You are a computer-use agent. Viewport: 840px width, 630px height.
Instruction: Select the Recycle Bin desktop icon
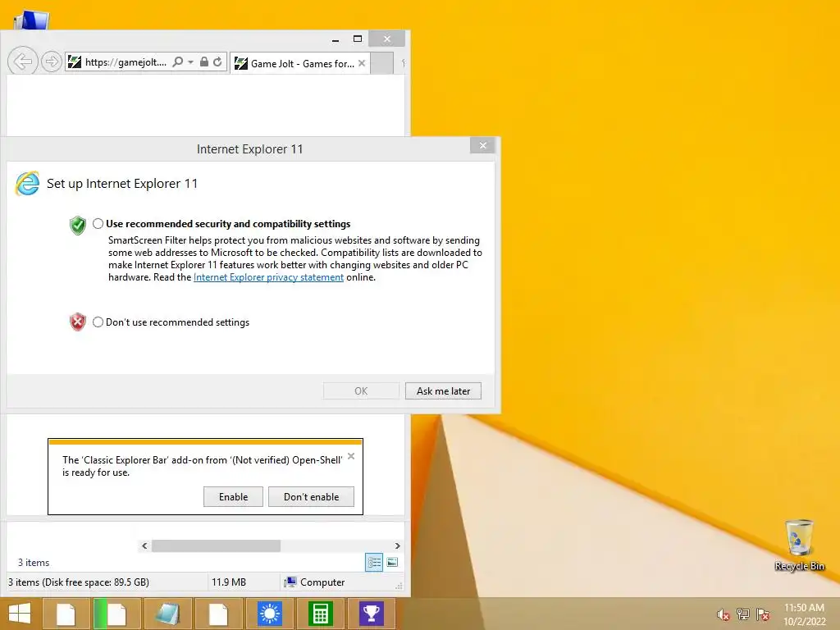799,546
